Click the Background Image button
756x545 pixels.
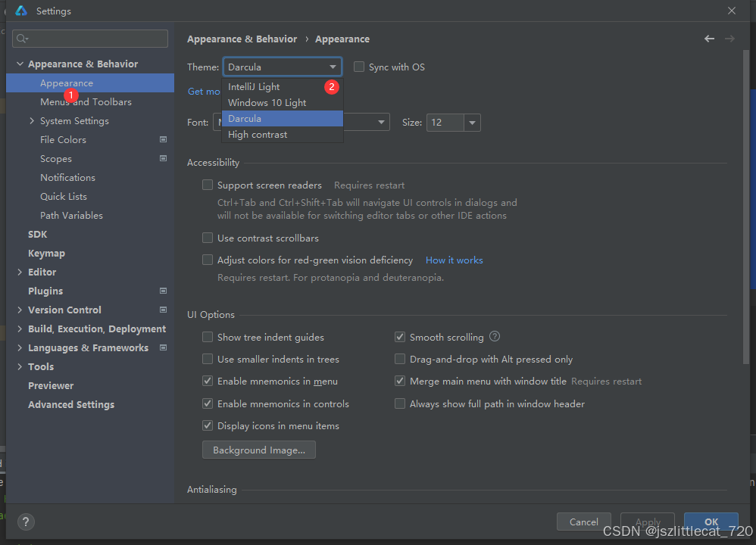[258, 450]
